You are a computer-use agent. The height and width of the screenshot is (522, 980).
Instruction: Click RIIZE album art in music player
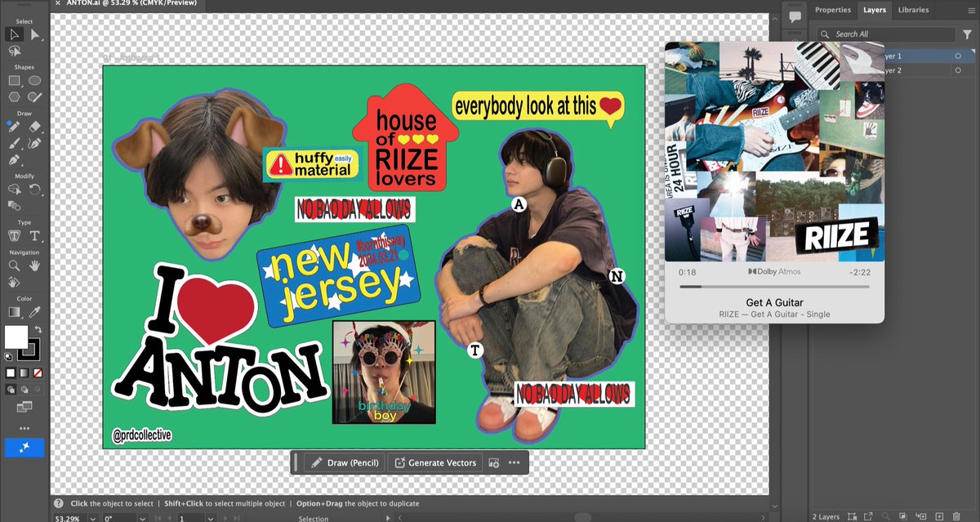pyautogui.click(x=774, y=150)
